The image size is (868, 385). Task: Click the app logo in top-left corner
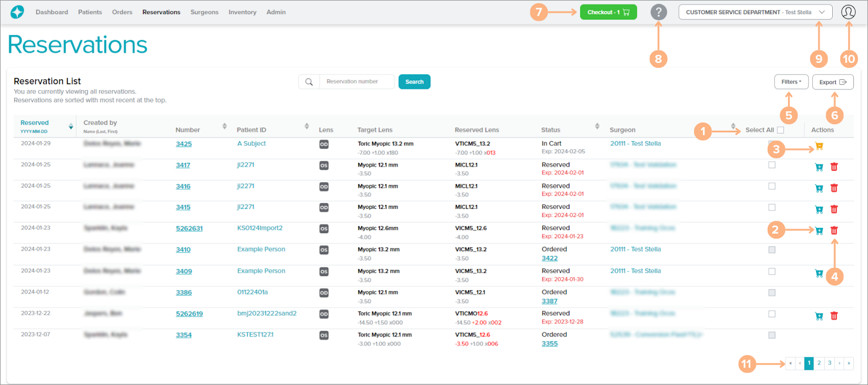coord(17,12)
